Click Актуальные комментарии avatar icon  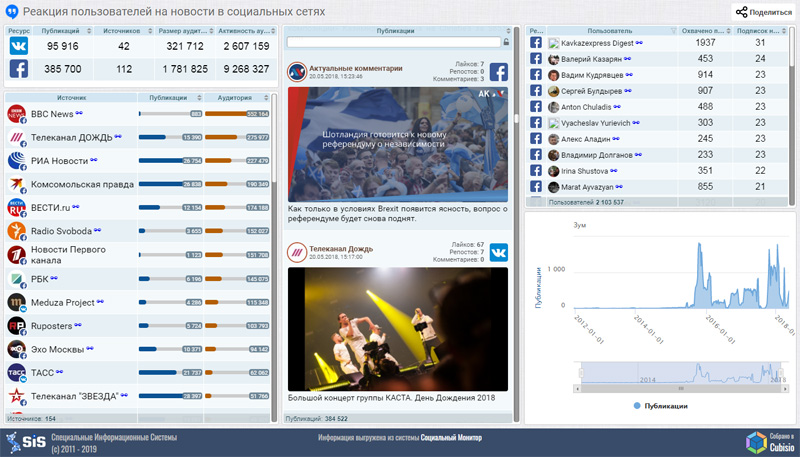297,72
